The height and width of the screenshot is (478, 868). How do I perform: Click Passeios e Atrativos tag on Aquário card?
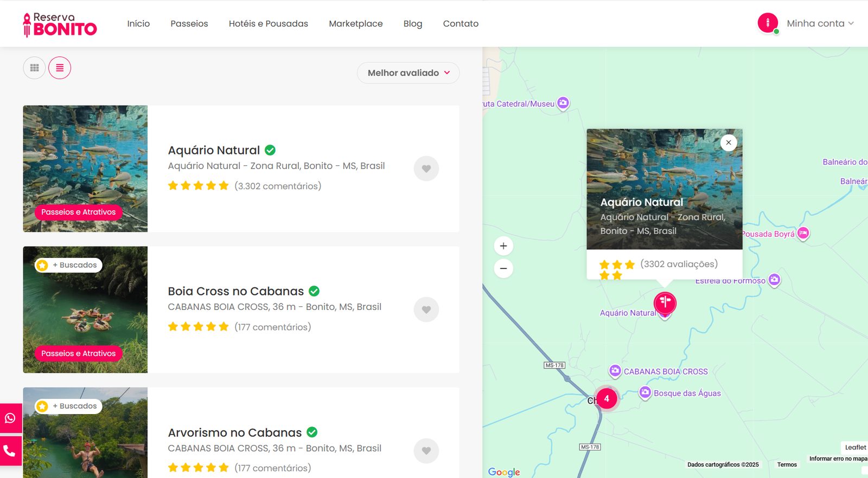coord(79,212)
